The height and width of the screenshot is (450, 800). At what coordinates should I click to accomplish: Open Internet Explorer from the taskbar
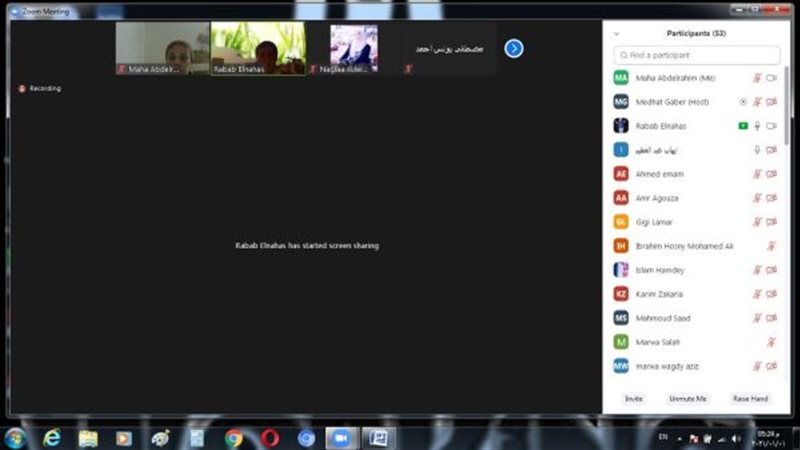click(x=52, y=438)
